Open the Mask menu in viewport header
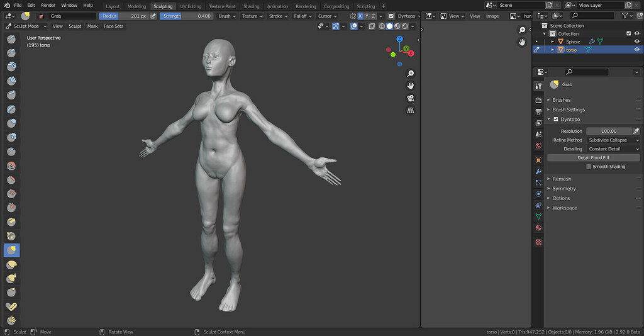The width and height of the screenshot is (644, 336). (92, 26)
